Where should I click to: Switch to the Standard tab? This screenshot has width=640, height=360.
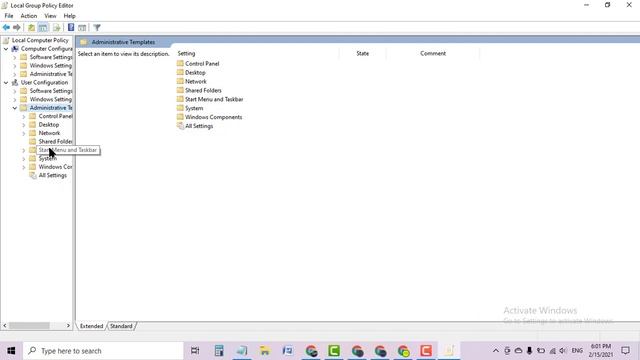[x=121, y=326]
